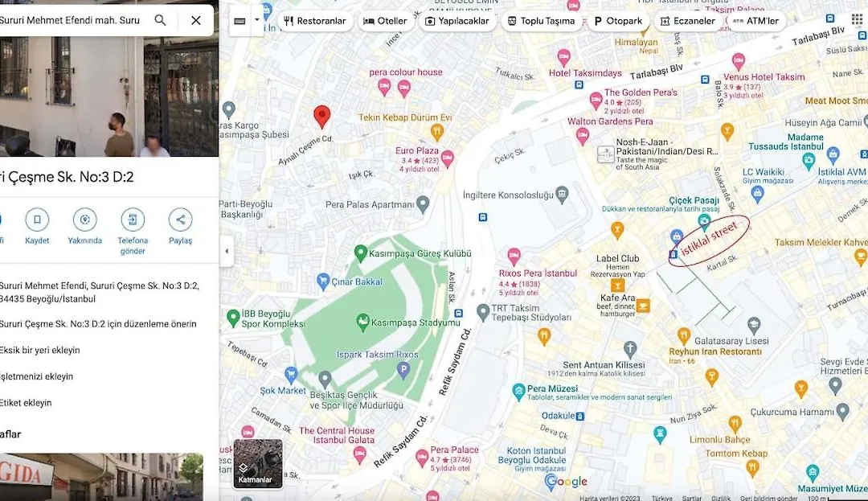The image size is (868, 501).
Task: Click the Galatasaray Lisesi school pin
Action: tap(753, 325)
